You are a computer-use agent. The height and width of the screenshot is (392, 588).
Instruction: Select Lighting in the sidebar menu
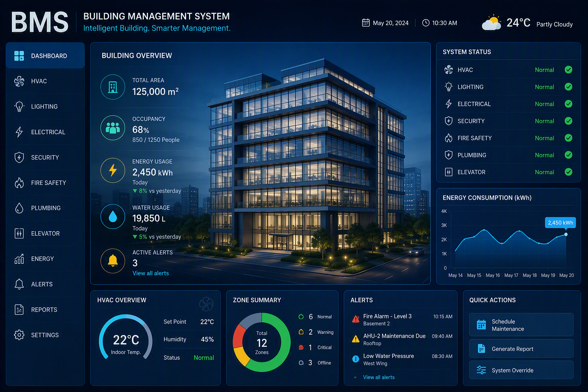click(45, 106)
